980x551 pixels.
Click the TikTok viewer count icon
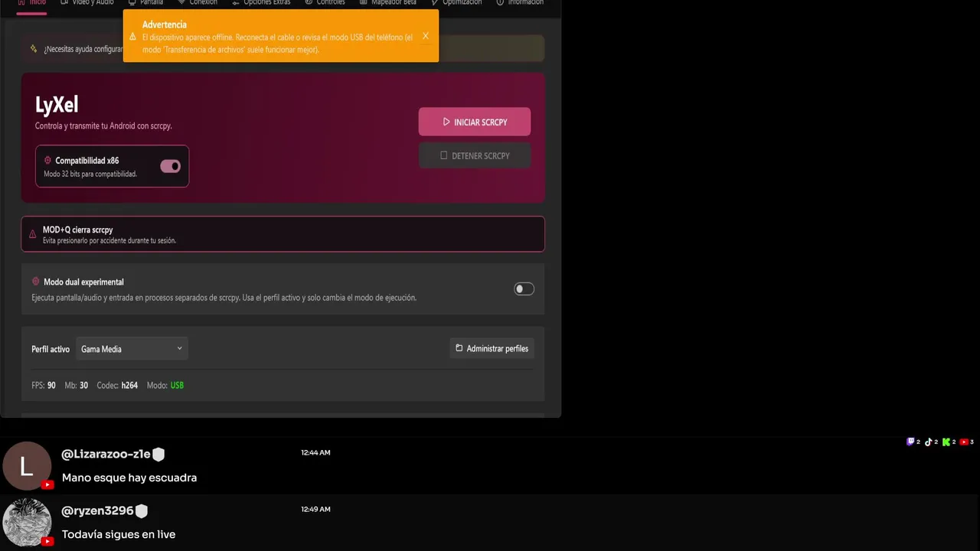[929, 442]
